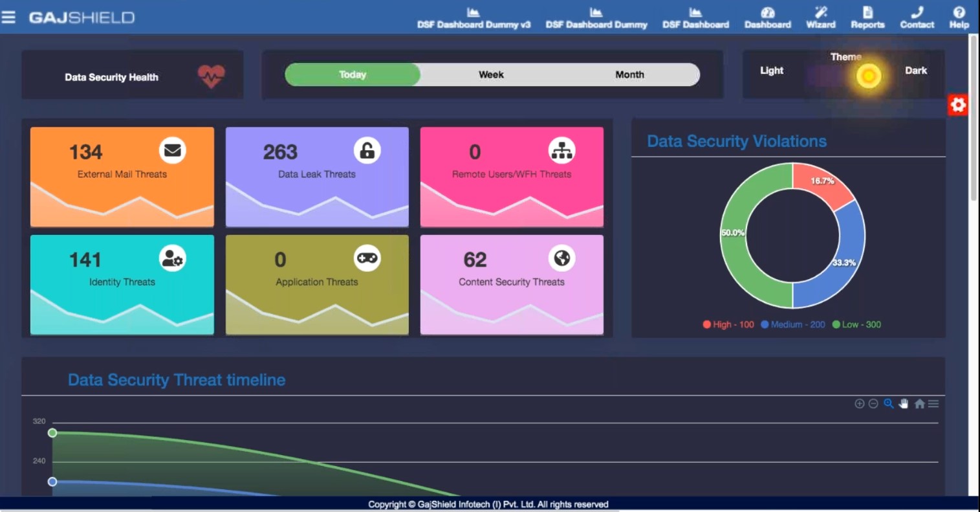
Task: Open the hamburger menu
Action: tap(8, 17)
